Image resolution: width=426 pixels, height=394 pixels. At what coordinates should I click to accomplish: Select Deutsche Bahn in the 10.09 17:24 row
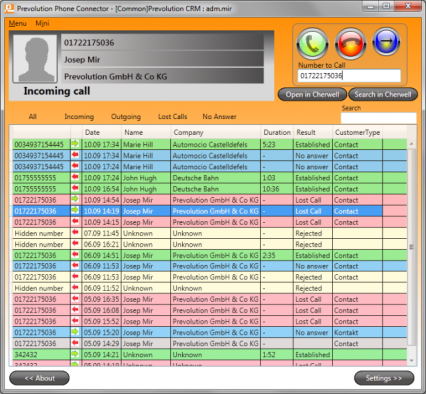196,178
